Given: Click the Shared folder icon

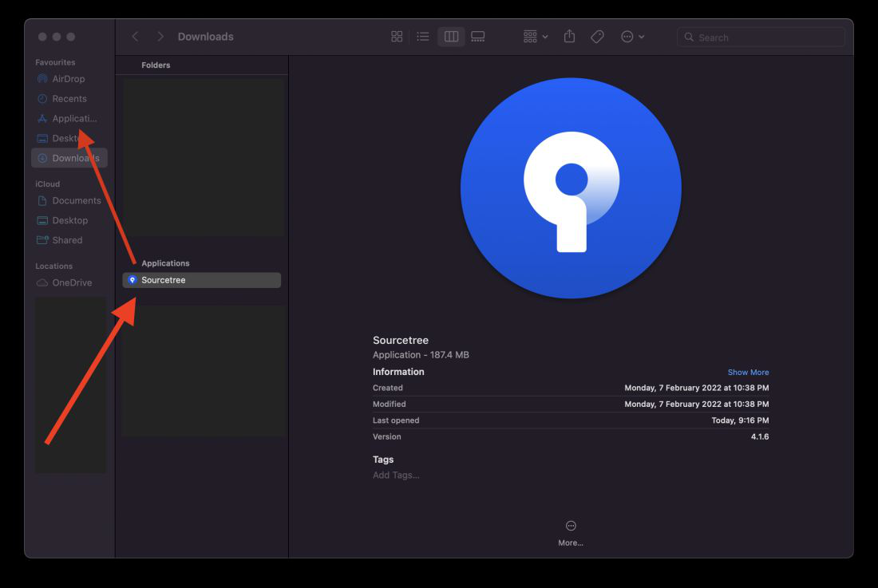Looking at the screenshot, I should coord(42,240).
